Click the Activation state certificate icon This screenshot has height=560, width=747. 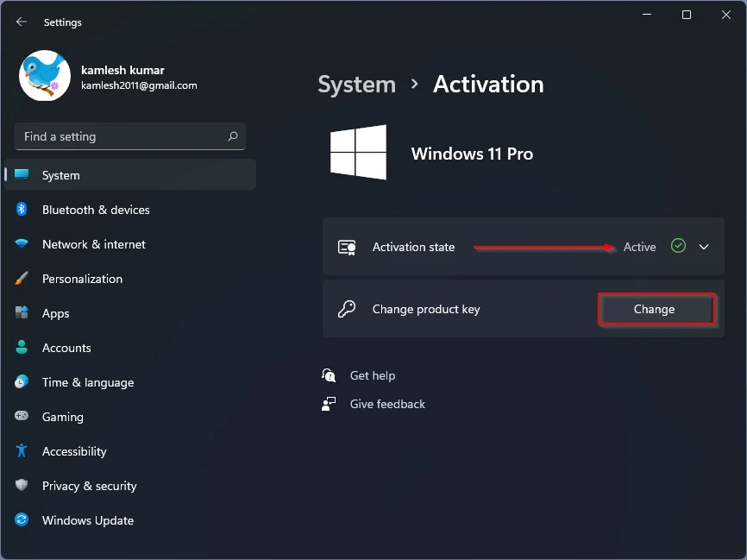(347, 247)
